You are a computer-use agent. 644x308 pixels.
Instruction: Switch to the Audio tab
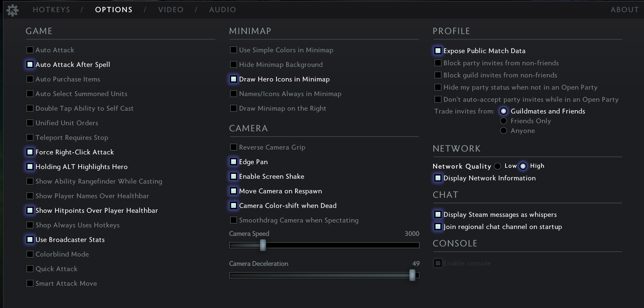tap(223, 10)
